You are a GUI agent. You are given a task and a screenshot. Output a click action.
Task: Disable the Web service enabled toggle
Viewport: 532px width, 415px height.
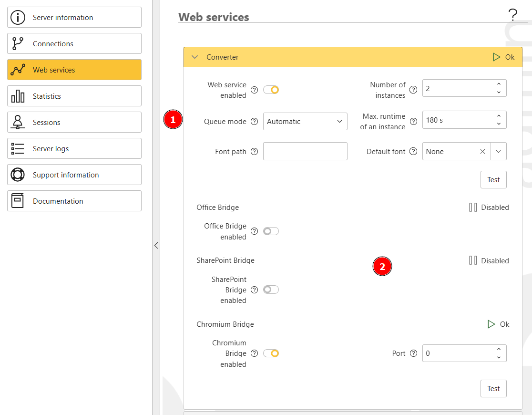[x=271, y=89]
